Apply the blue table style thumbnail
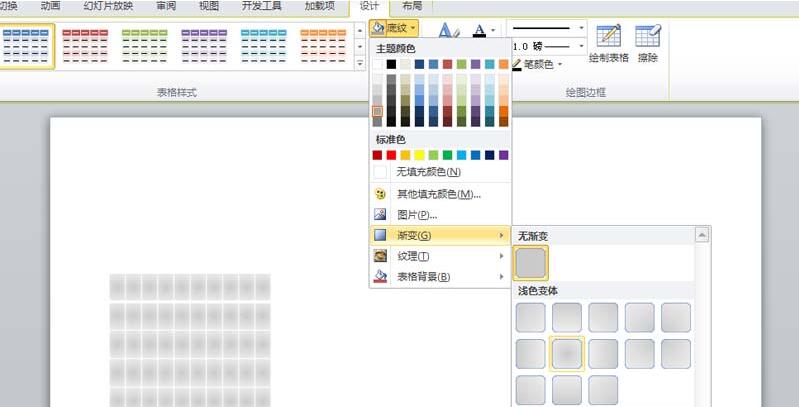Image resolution: width=799 pixels, height=407 pixels. pos(25,46)
